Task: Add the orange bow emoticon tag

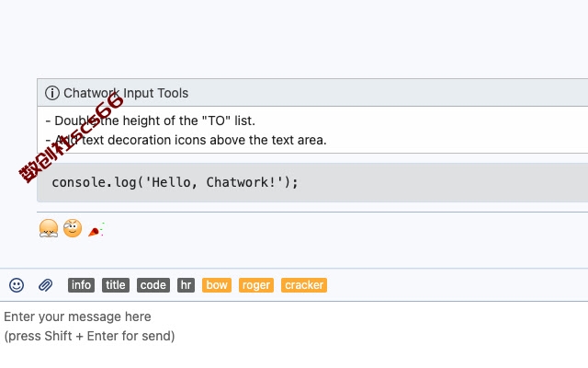Action: tap(217, 285)
